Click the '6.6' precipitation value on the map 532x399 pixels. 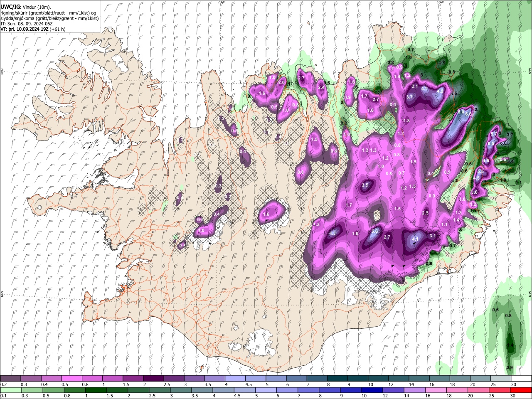(x=468, y=114)
